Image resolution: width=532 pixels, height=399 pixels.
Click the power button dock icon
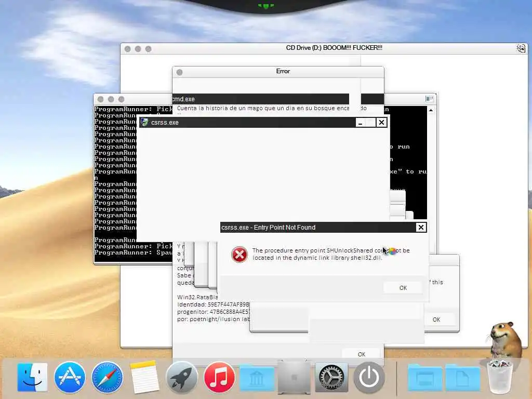tap(369, 377)
